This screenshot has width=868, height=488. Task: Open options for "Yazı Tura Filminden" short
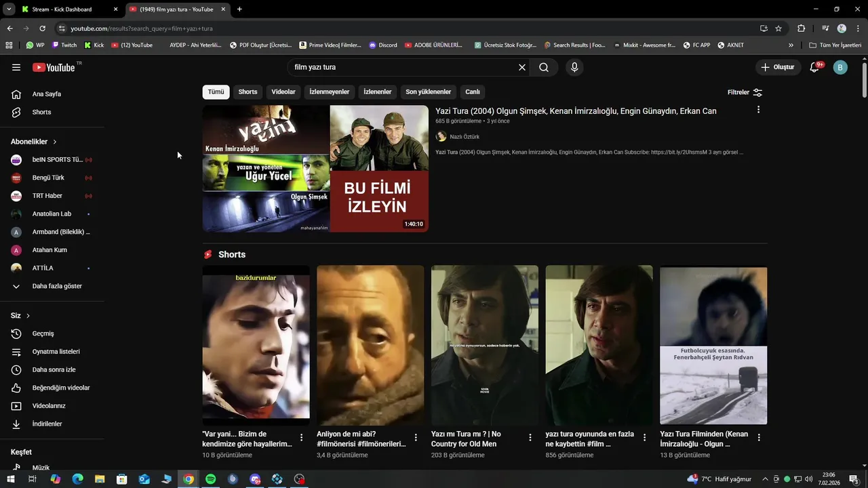click(759, 437)
